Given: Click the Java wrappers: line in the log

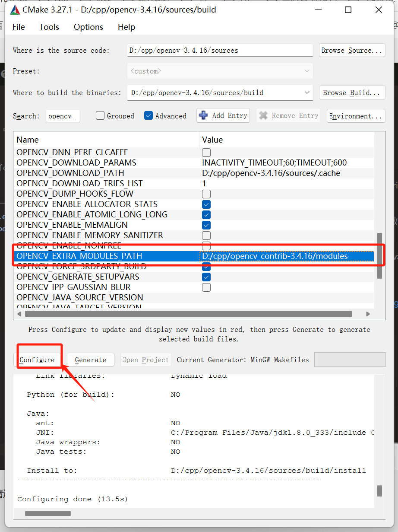Looking at the screenshot, I should coord(108,442).
